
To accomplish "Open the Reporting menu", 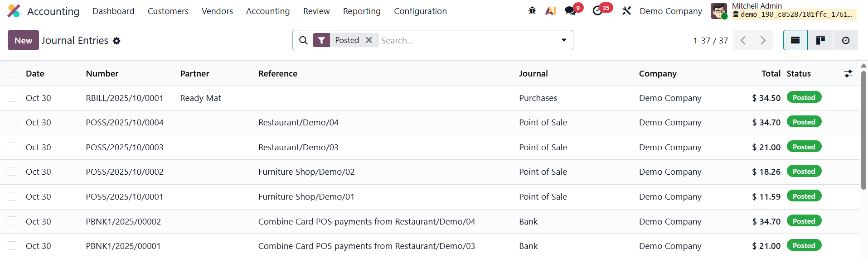I will (x=361, y=11).
